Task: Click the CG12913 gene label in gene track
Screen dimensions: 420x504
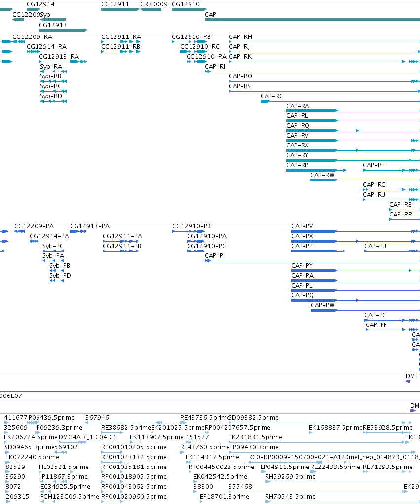Action: pyautogui.click(x=53, y=25)
